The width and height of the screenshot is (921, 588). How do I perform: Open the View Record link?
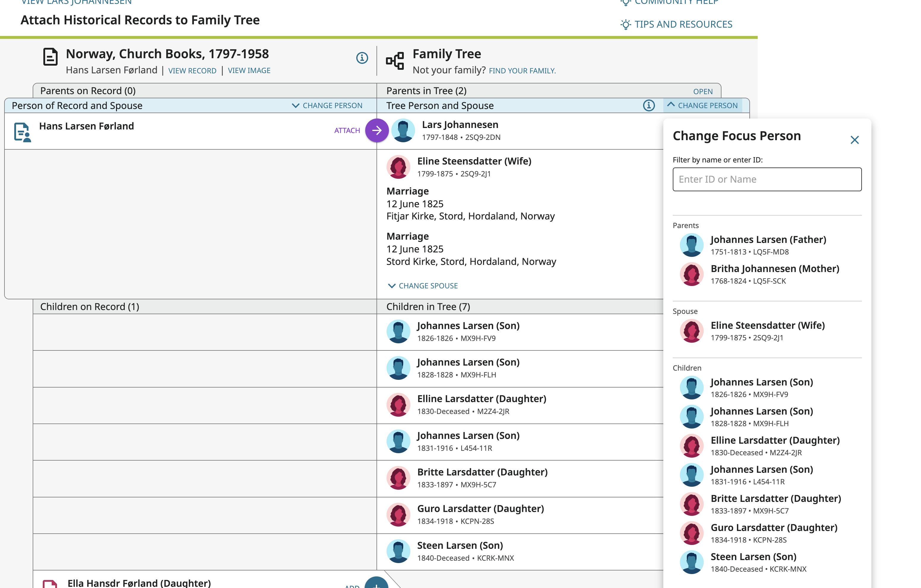[192, 71]
